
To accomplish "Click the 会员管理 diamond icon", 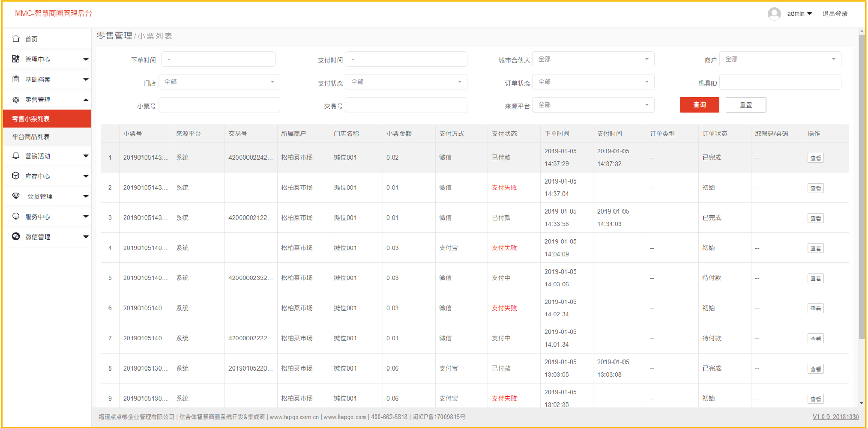I will pos(16,196).
